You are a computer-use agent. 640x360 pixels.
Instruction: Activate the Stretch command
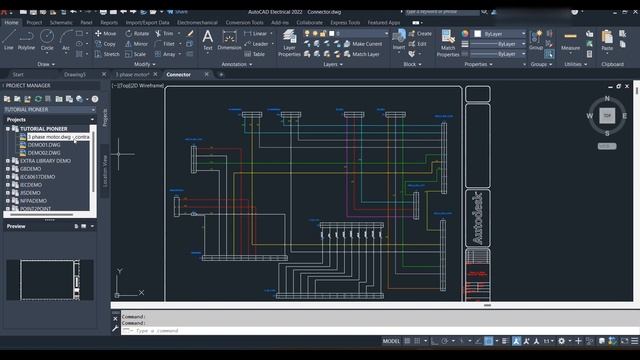(107, 54)
